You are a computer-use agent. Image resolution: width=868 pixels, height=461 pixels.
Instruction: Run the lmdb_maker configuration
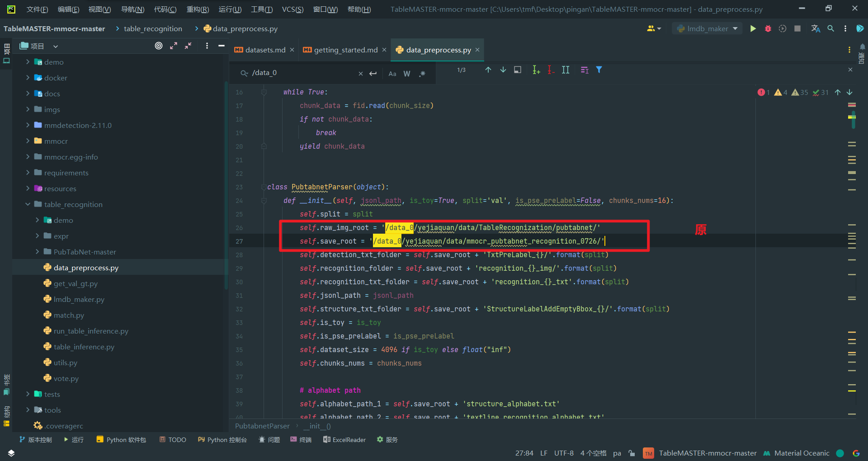click(x=753, y=28)
